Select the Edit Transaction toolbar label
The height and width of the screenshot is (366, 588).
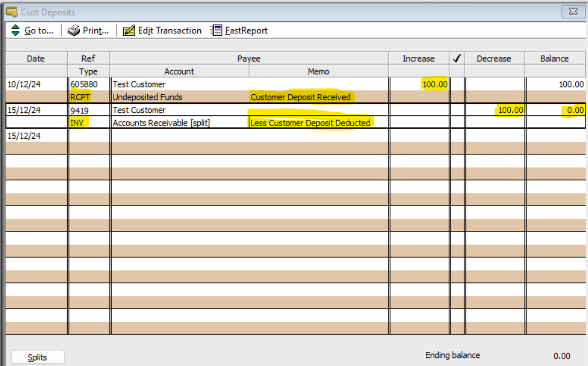(170, 31)
